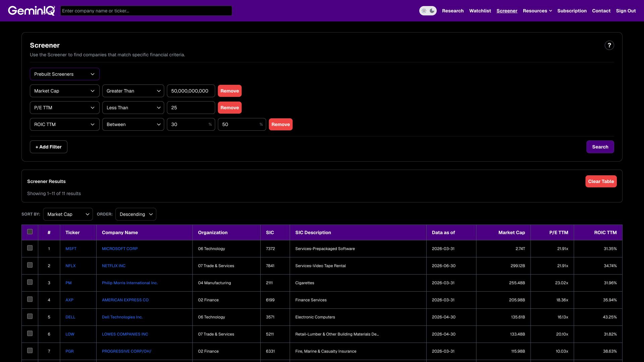
Task: Remove the P/E TTM filter
Action: tap(230, 108)
